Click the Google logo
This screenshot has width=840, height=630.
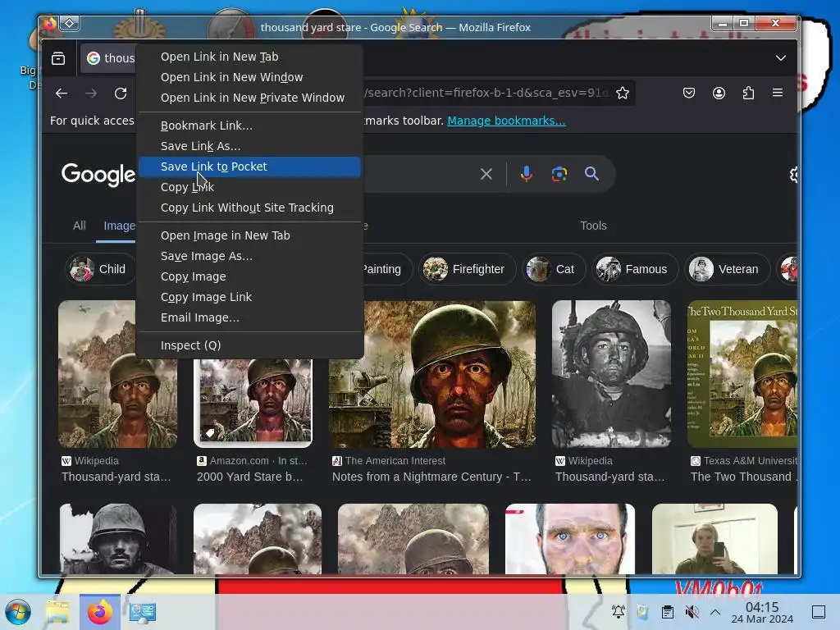98,175
